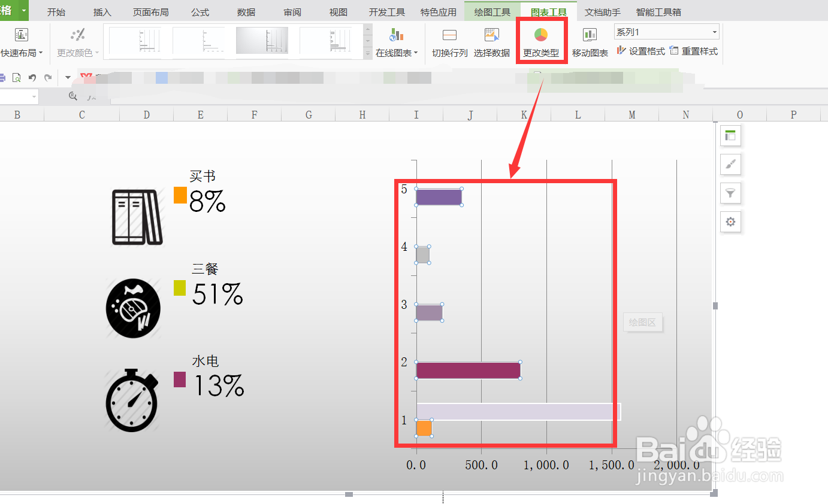Click the orange legend swatch beside 买书

click(x=180, y=195)
